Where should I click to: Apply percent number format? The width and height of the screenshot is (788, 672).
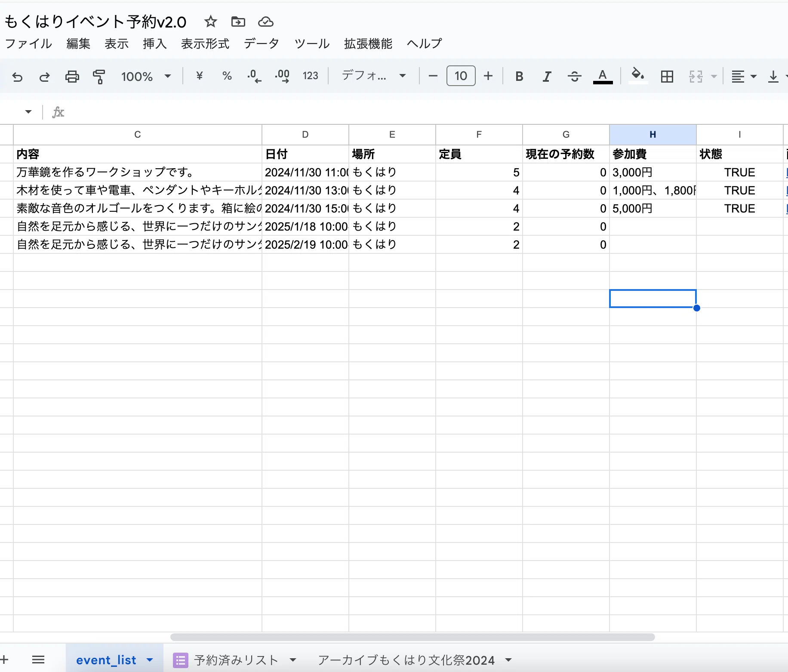[227, 76]
